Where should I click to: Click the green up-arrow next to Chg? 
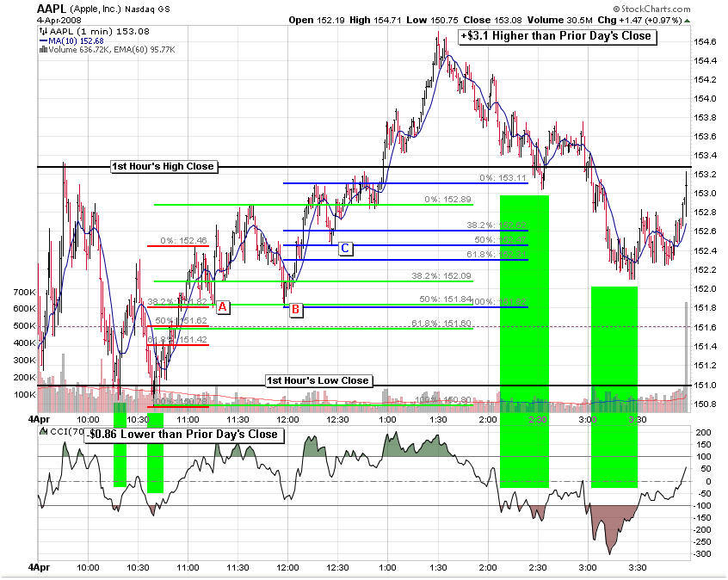688,21
